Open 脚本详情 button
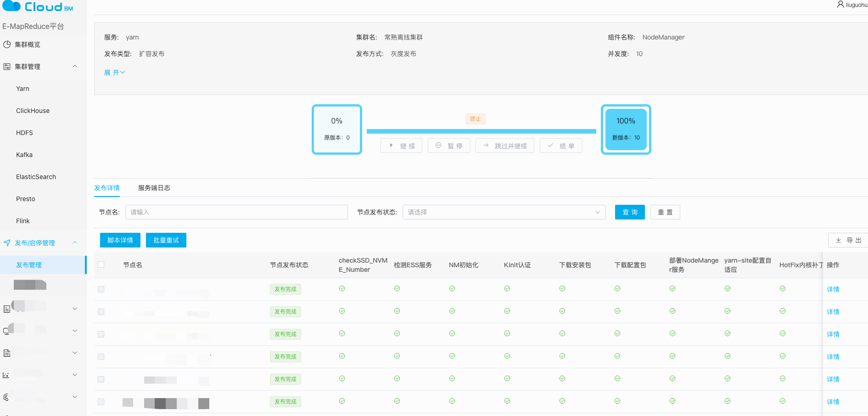This screenshot has width=868, height=416. point(120,240)
